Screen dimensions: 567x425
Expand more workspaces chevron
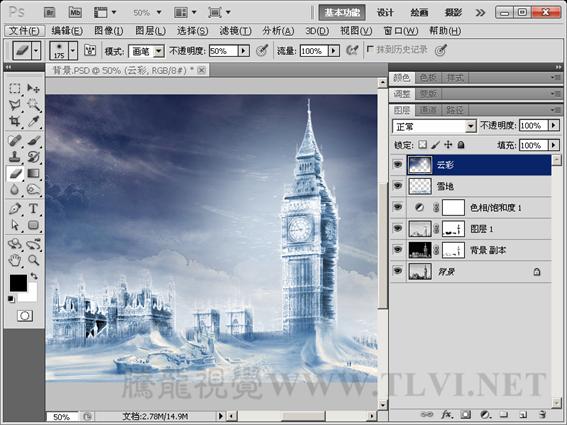click(480, 13)
